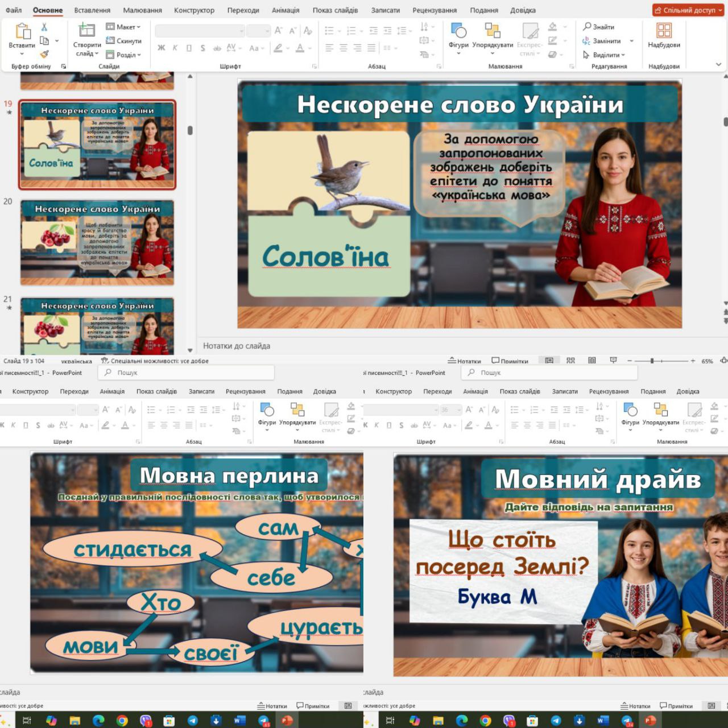
Task: Open the Файл menu
Action: [x=14, y=10]
